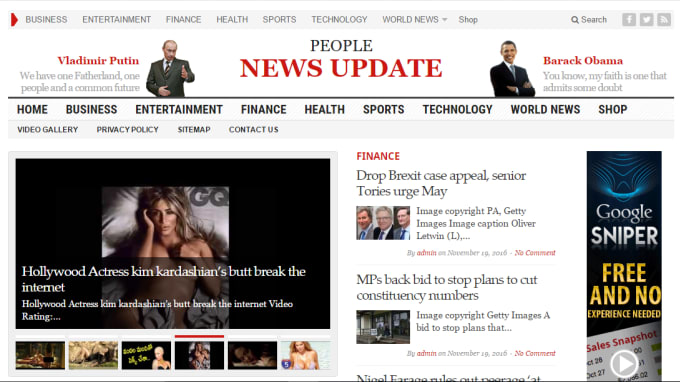
Task: Open the SITEMAP link
Action: pos(194,130)
